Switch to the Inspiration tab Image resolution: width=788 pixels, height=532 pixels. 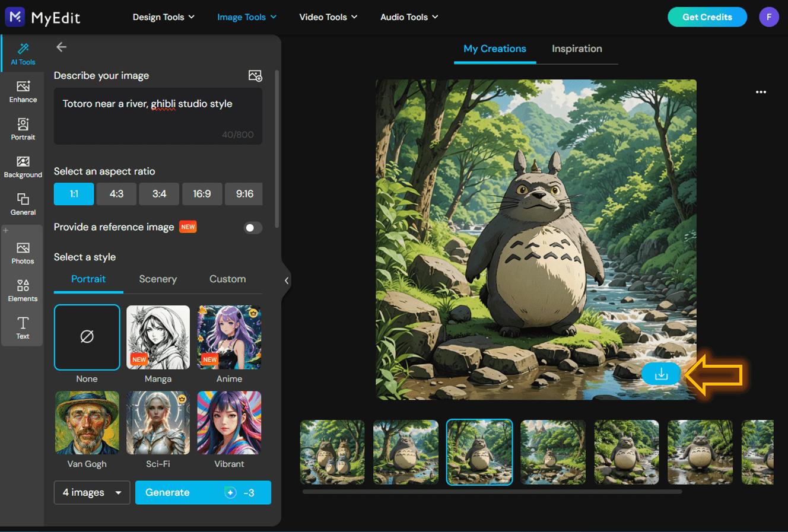[576, 49]
